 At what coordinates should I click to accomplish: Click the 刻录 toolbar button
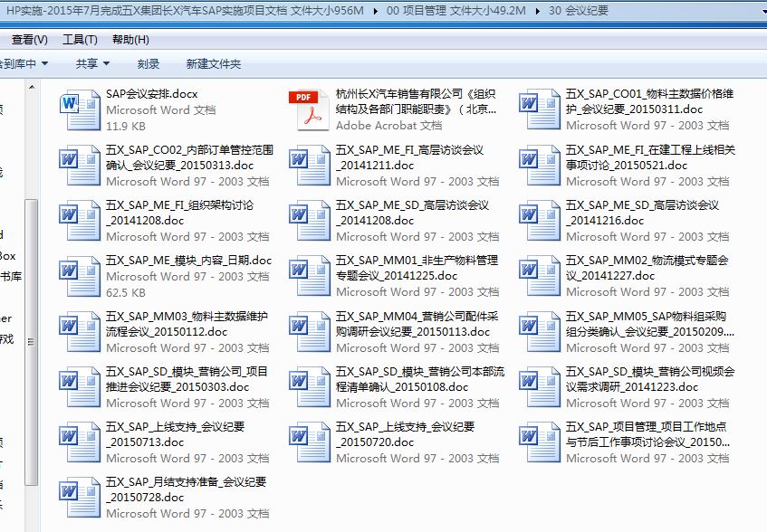149,63
